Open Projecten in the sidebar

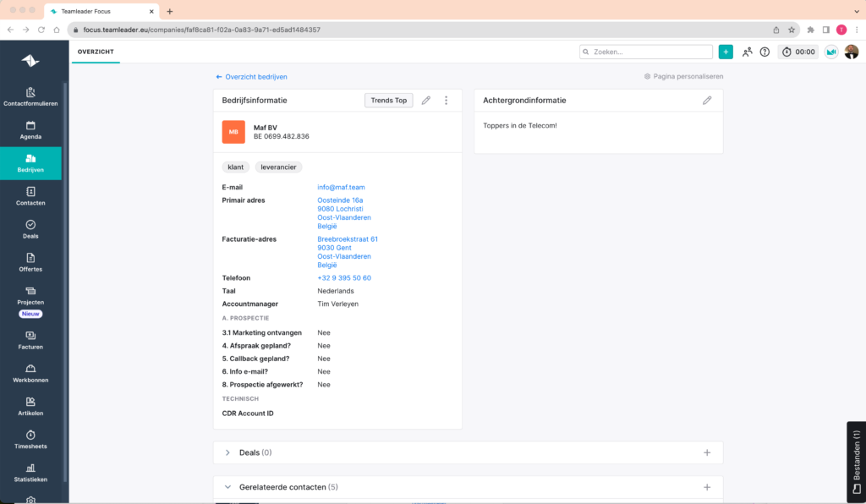tap(30, 295)
